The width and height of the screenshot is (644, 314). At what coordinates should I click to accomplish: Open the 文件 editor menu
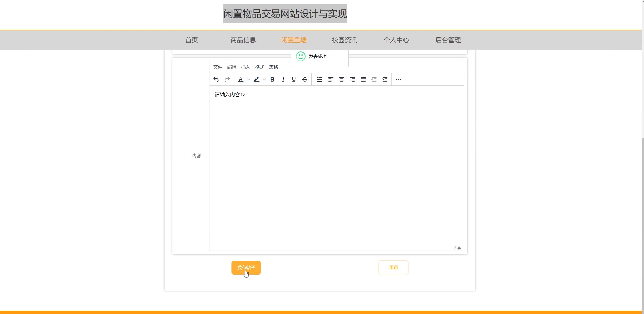pos(218,67)
